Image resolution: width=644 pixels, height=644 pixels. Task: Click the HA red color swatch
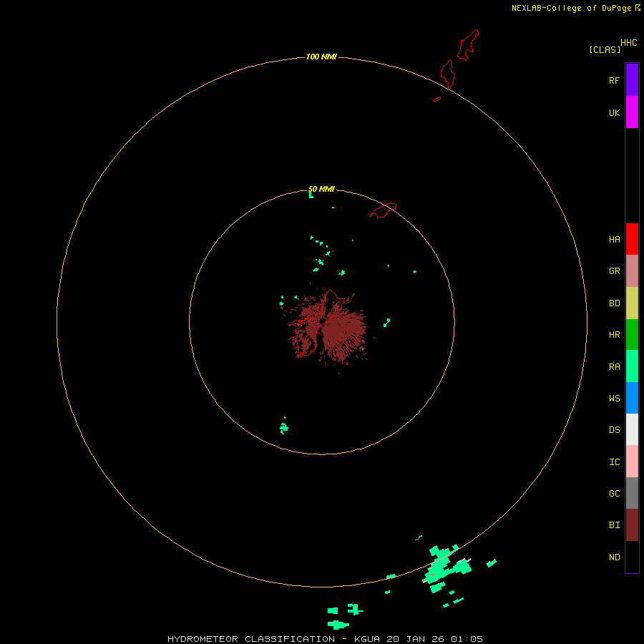[x=632, y=239]
